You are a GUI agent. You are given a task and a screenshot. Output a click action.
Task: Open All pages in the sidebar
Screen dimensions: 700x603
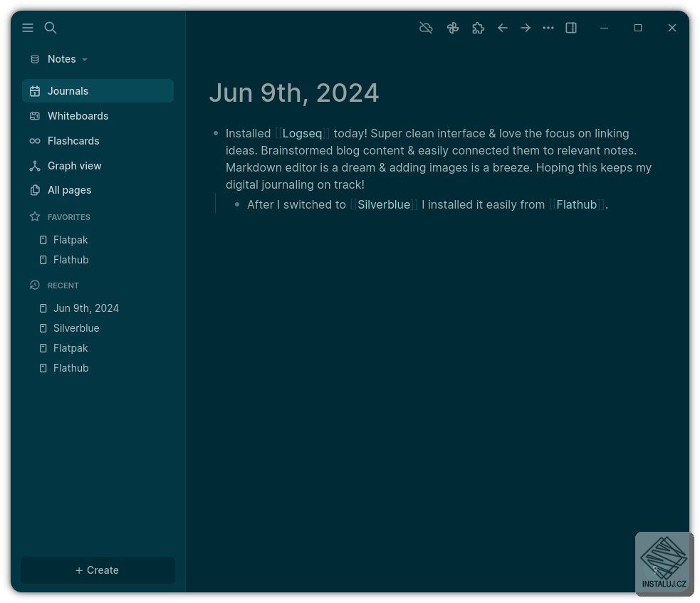[98, 190]
